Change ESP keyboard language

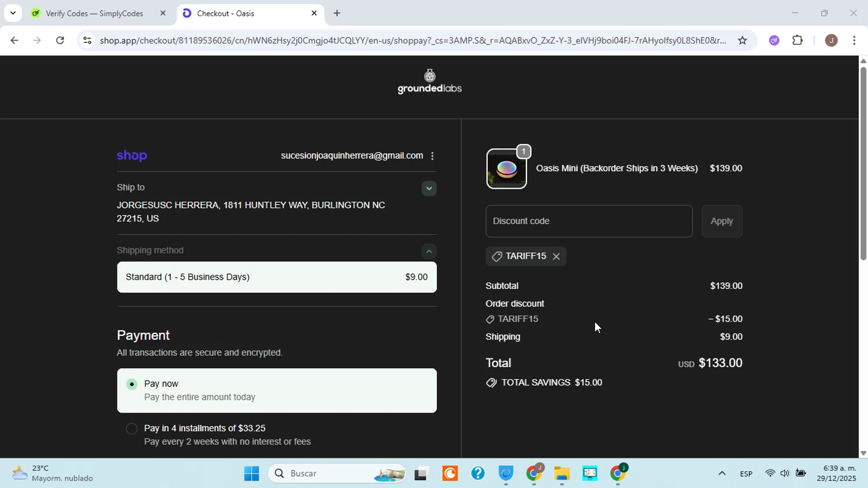(746, 474)
